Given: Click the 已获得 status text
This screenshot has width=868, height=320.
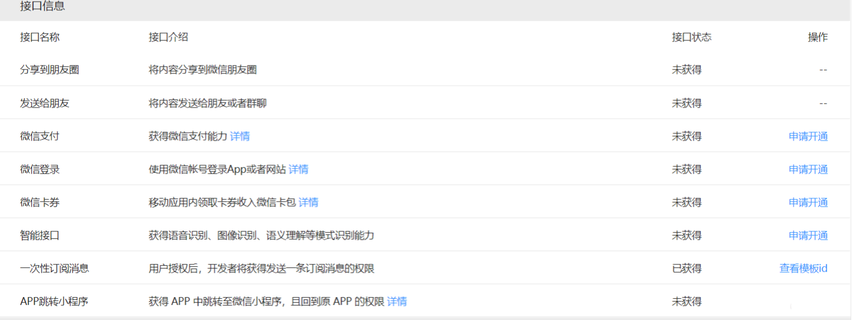Looking at the screenshot, I should [687, 268].
